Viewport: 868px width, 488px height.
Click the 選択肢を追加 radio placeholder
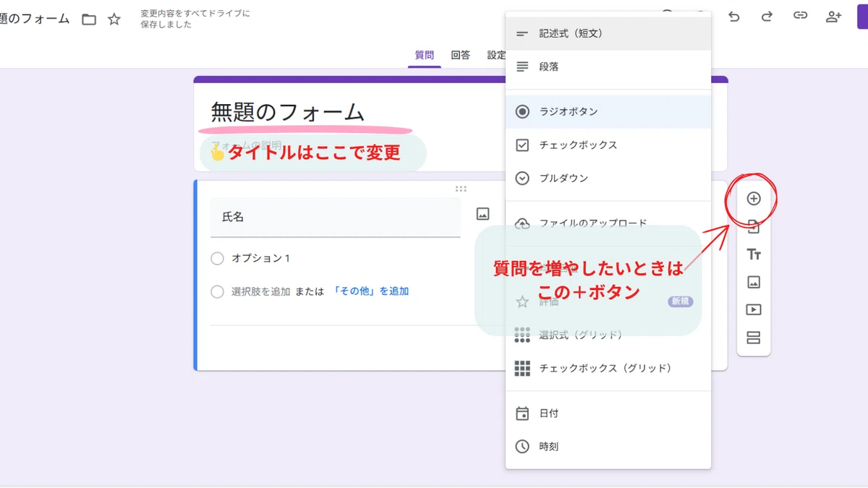217,292
